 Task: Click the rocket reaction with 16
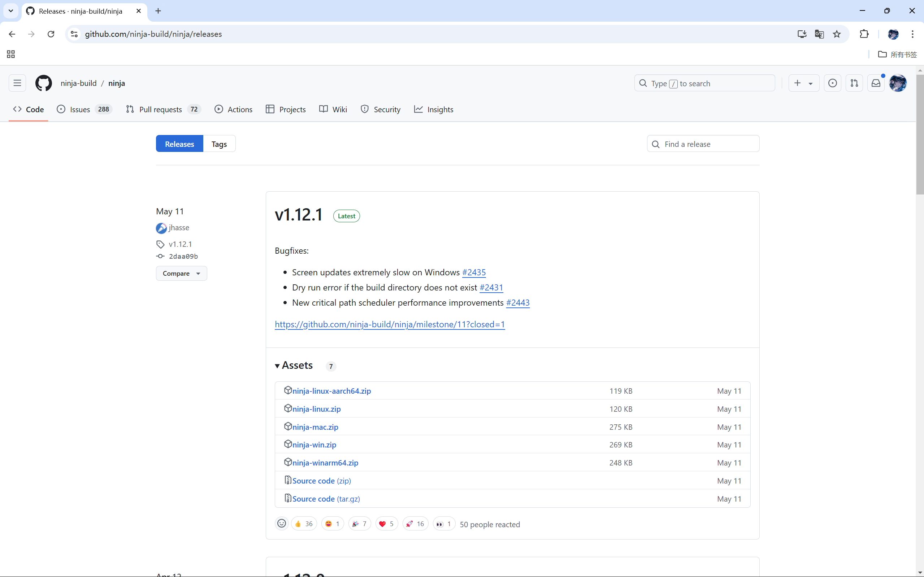coord(415,524)
